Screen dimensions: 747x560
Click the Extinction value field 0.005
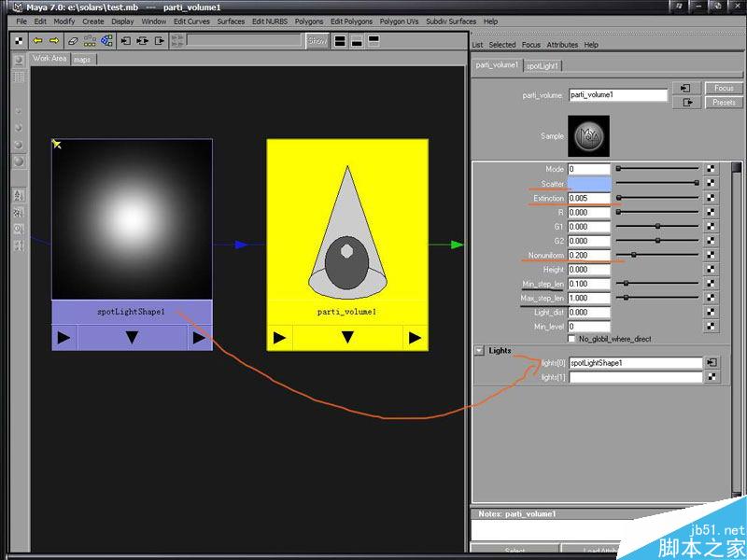click(589, 198)
